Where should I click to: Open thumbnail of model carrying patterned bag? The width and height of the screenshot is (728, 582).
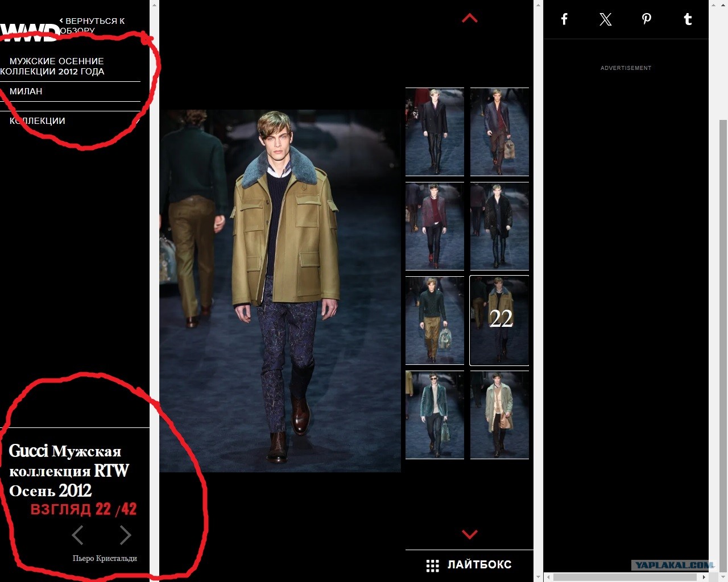[x=499, y=132]
